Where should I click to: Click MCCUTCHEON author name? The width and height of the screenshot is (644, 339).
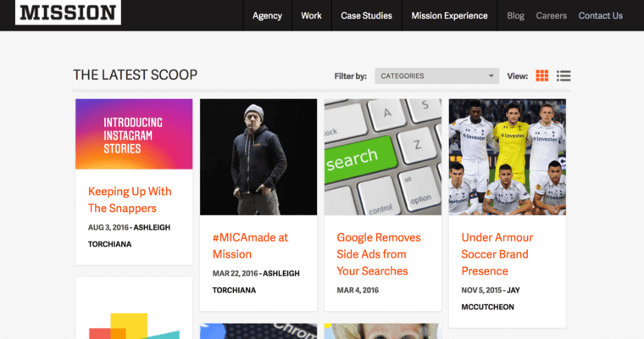[x=487, y=307]
